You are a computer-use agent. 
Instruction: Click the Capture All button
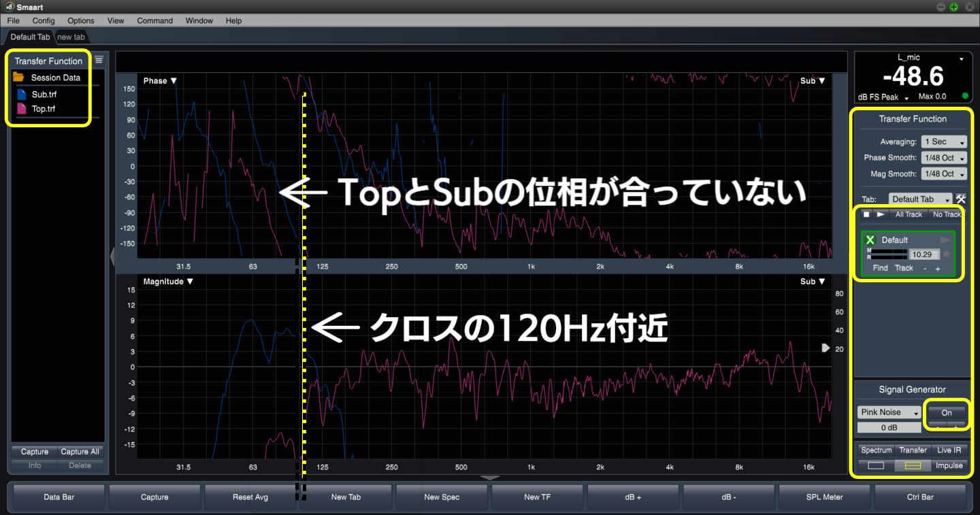[x=80, y=452]
